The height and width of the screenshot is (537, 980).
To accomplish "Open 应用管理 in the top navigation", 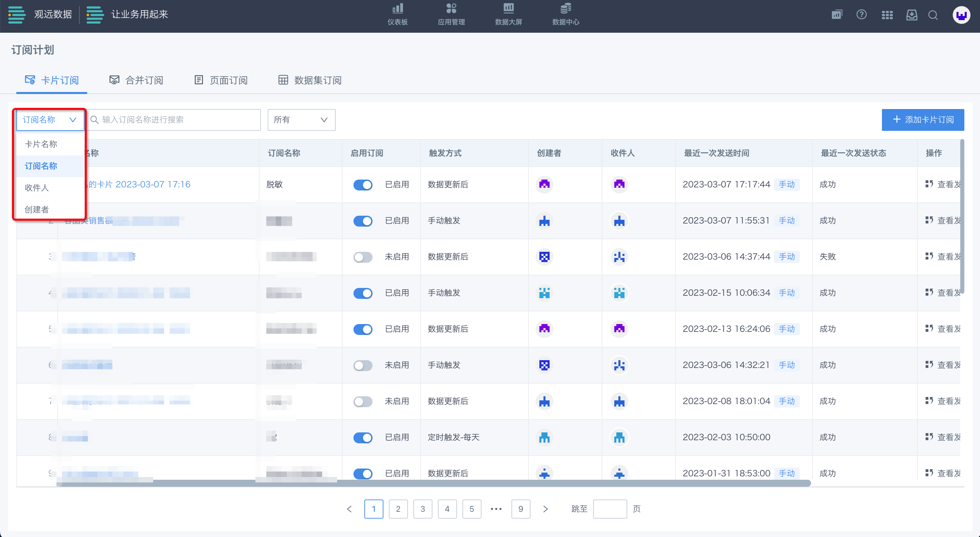I will pyautogui.click(x=451, y=14).
